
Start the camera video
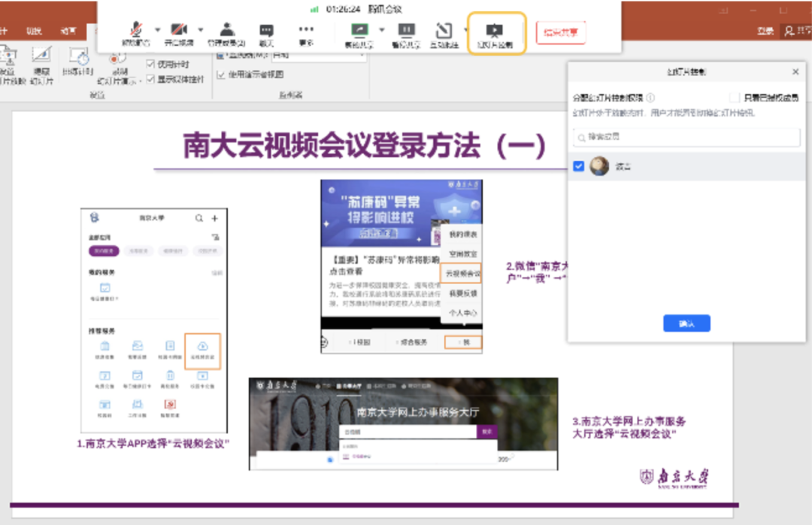click(177, 30)
